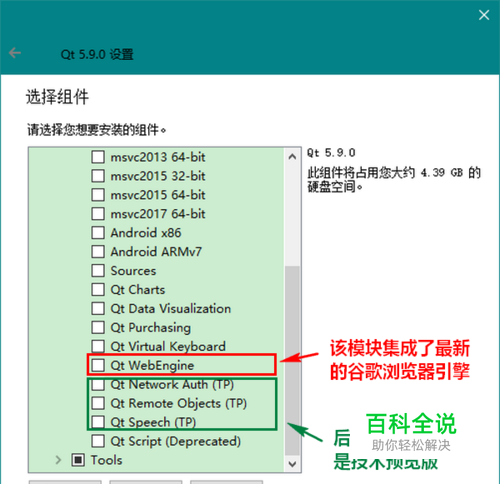The image size is (500, 484).
Task: Tick the Sources checkbox
Action: [x=98, y=271]
